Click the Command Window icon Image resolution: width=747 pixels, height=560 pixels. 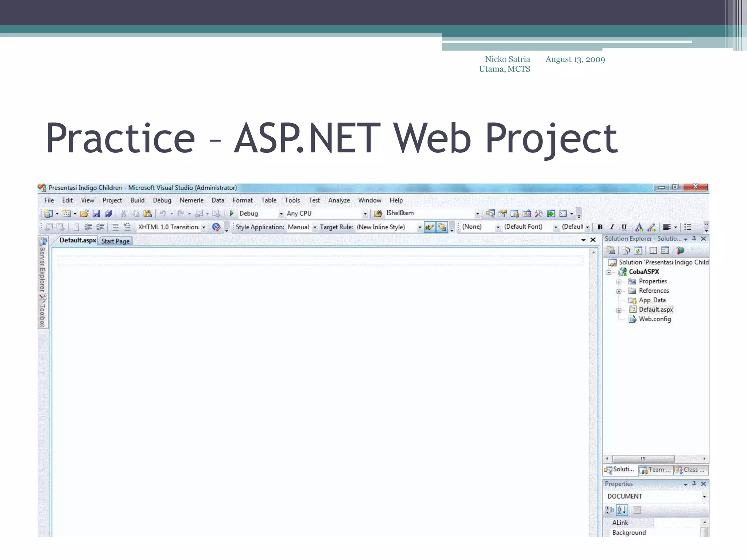563,213
